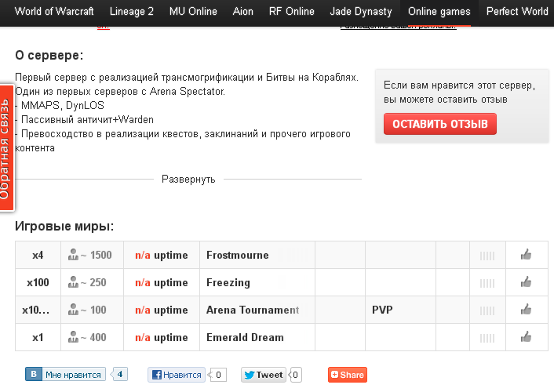Screen dimensions: 554x392
Task: Click the rating bars in Freezing row
Action: (487, 283)
